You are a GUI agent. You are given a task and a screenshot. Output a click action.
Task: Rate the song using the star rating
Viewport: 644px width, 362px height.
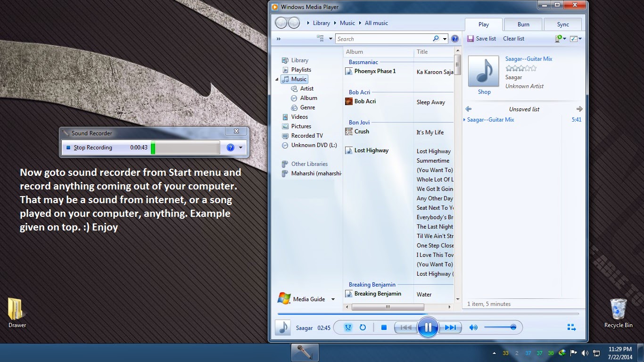tap(521, 68)
